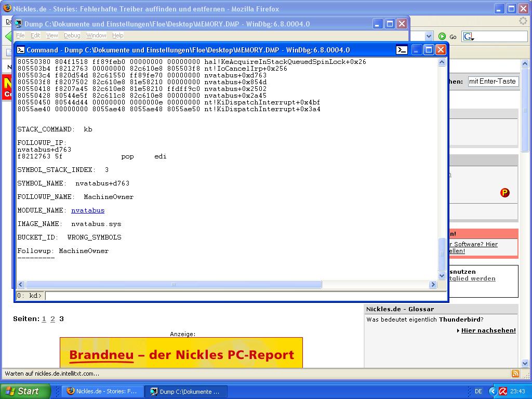
Task: Click the 'Nickles.de - Glossar' heading
Action: (x=400, y=309)
